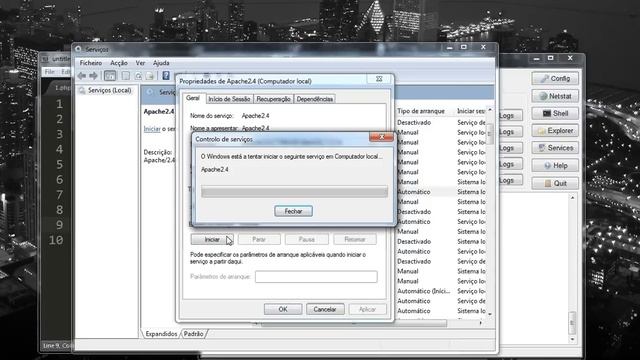Open the Ver menu
The height and width of the screenshot is (360, 640).
pyautogui.click(x=140, y=63)
